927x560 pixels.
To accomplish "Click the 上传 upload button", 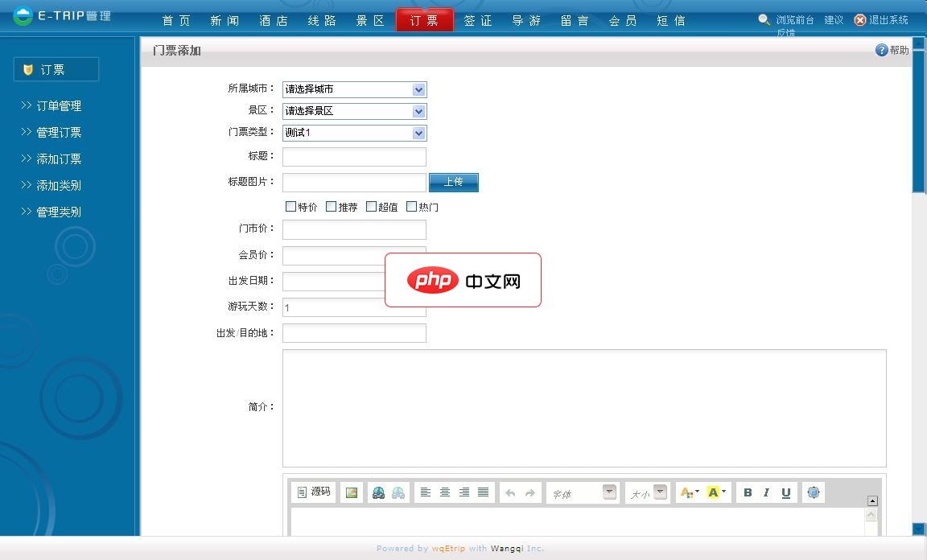I will point(453,182).
